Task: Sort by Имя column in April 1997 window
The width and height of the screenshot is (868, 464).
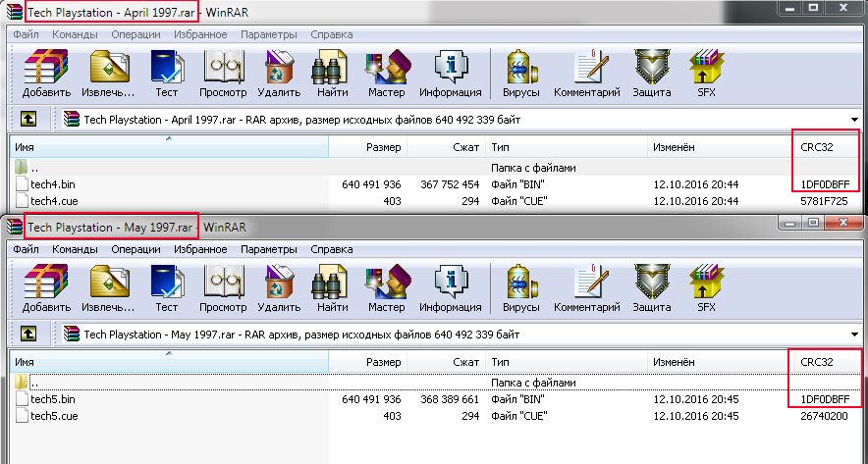Action: pos(169,147)
